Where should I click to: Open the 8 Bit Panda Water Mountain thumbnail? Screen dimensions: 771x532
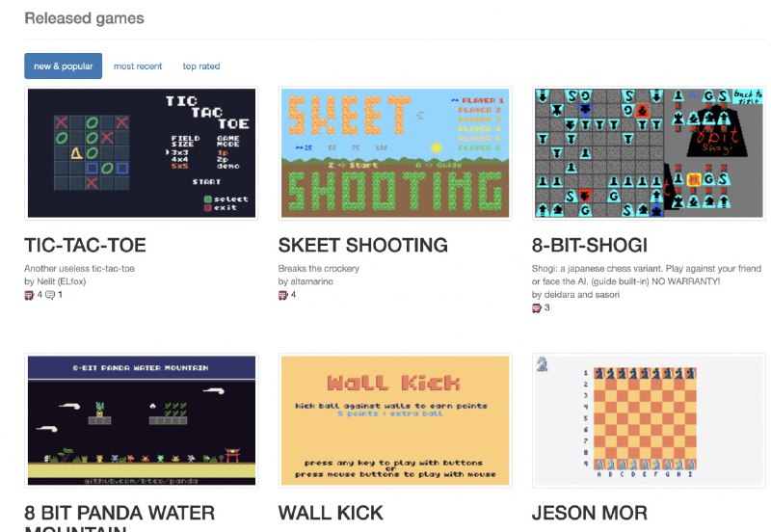tap(141, 420)
